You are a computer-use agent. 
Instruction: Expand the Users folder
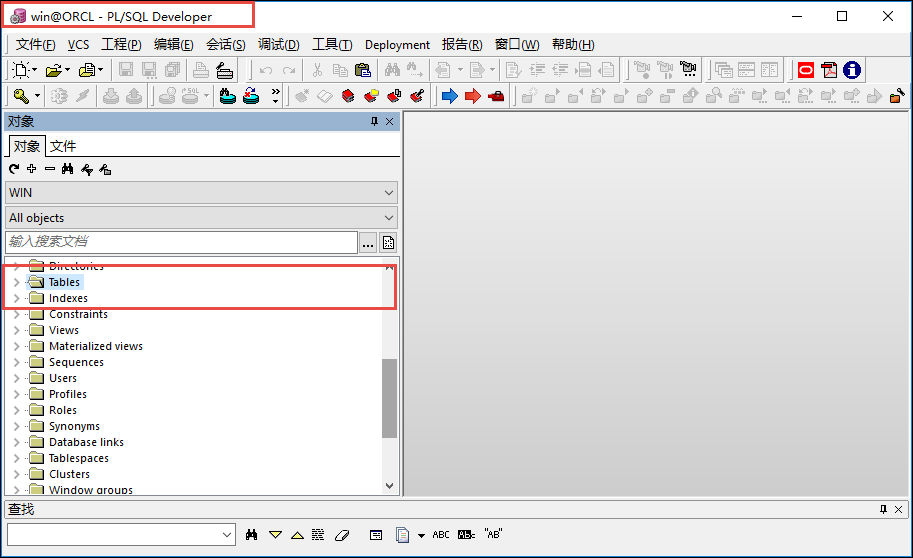coord(16,378)
